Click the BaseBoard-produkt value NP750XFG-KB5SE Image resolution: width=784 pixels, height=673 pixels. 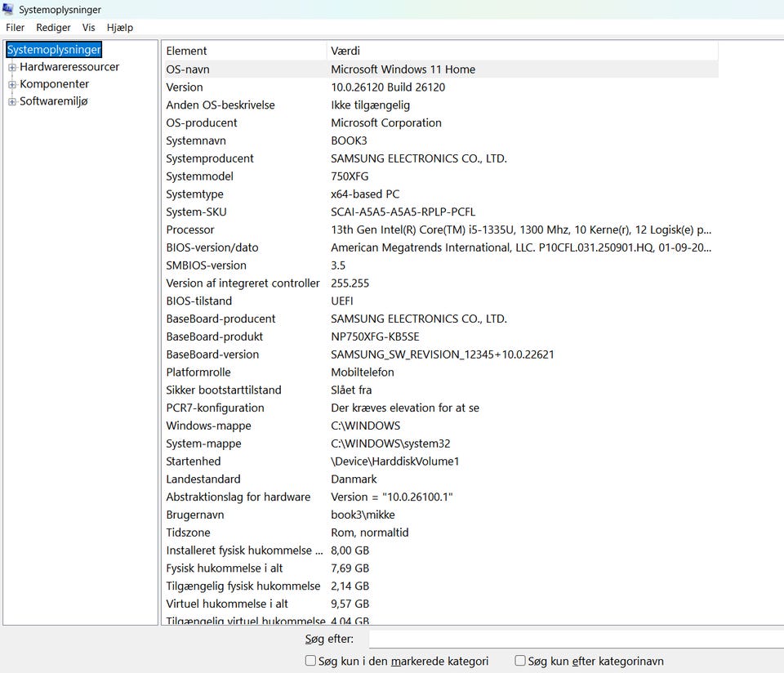point(375,336)
